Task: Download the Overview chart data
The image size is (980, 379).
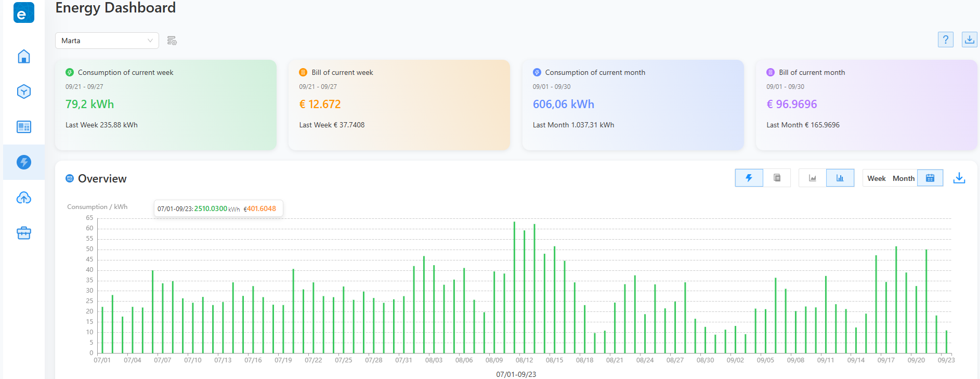Action: tap(959, 178)
